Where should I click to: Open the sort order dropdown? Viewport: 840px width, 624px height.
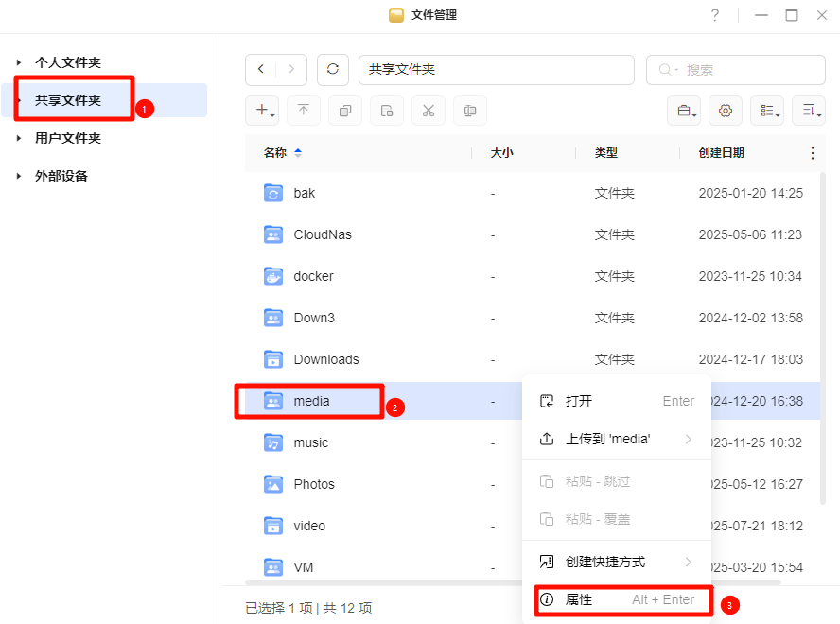(808, 111)
